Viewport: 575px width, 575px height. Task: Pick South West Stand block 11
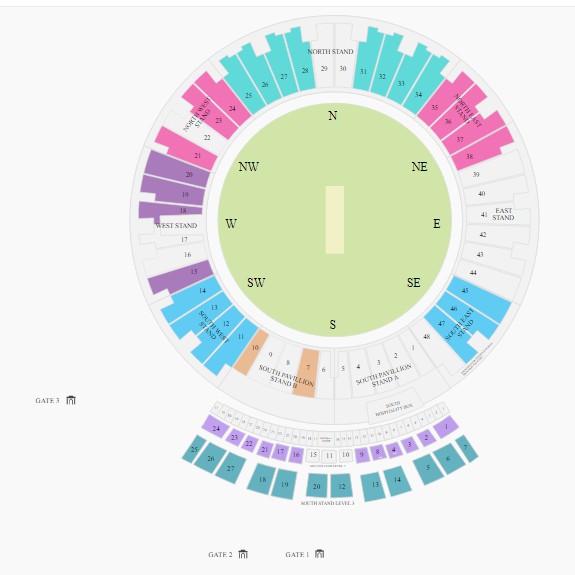point(231,347)
